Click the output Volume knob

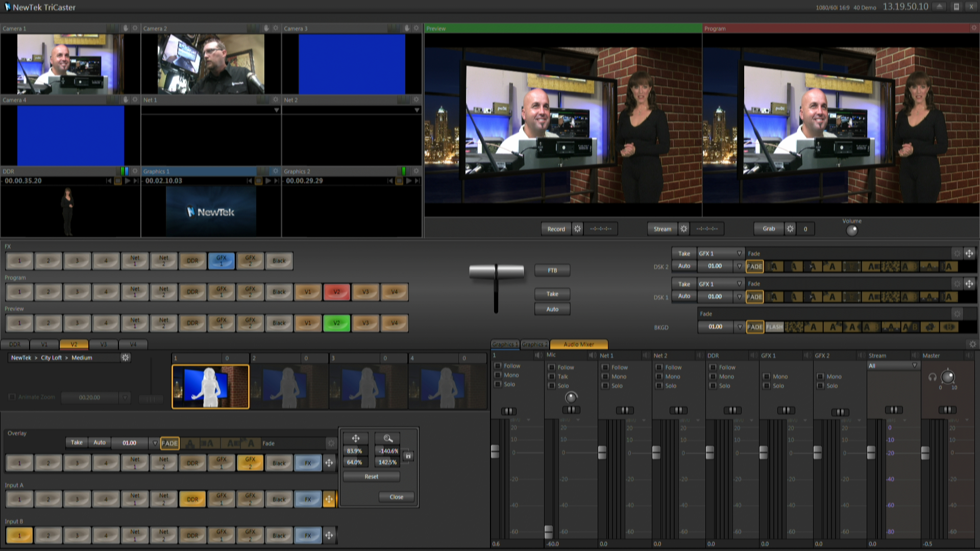[x=852, y=231]
